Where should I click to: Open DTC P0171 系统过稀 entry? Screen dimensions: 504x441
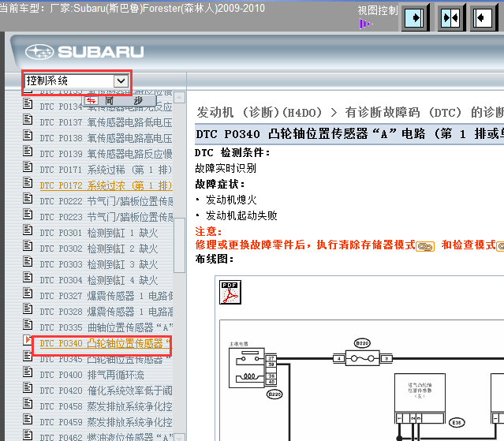[x=106, y=170]
